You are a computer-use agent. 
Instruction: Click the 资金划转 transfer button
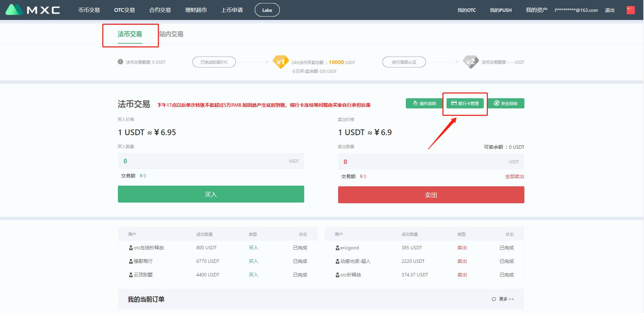pos(506,103)
